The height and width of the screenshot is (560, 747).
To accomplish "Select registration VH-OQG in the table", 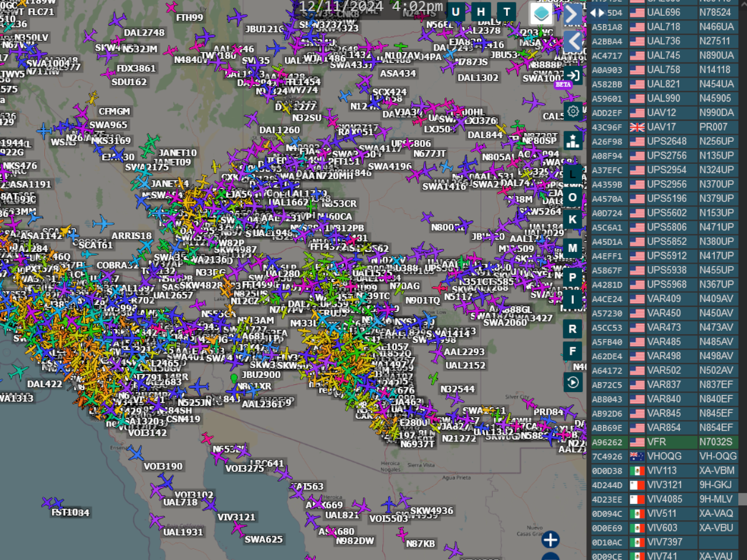I will [x=718, y=456].
